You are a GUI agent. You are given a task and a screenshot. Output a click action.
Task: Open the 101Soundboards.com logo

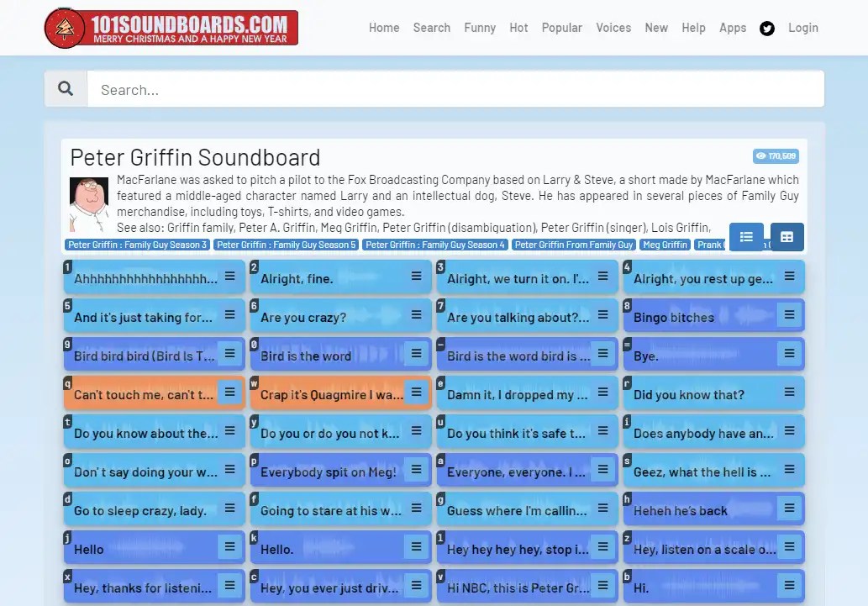point(171,27)
